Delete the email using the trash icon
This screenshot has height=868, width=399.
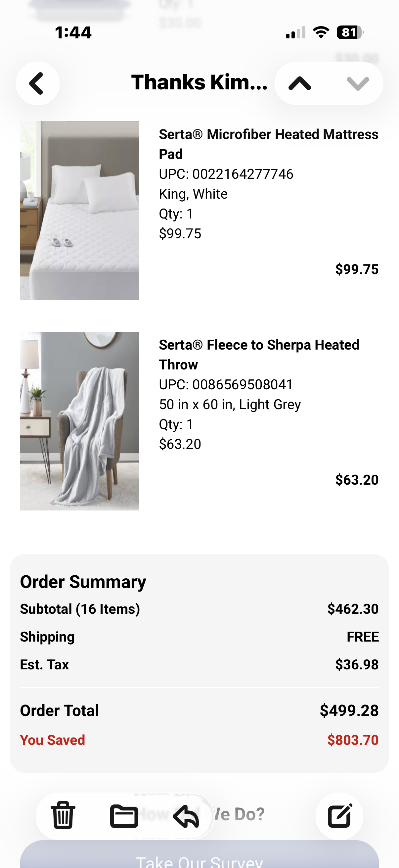63,816
